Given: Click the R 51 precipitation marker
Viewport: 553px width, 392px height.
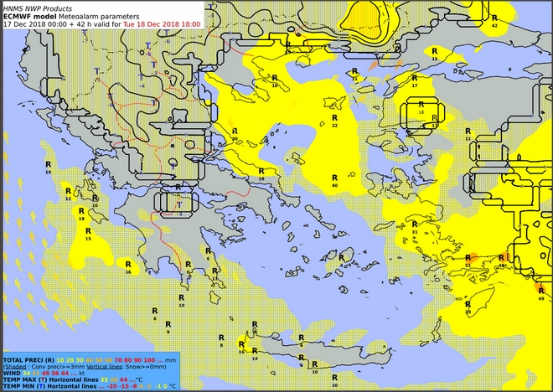Looking at the screenshot, I should 467,258.
